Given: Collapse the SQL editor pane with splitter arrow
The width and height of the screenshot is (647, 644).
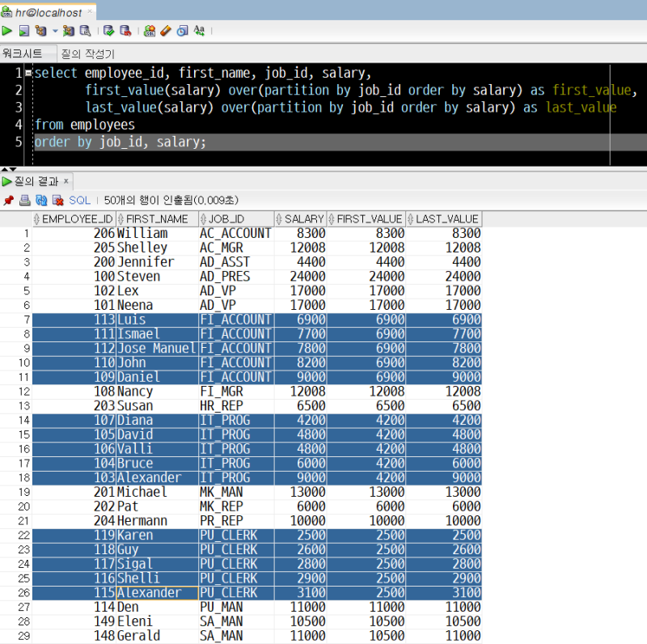Looking at the screenshot, I should 5,170.
